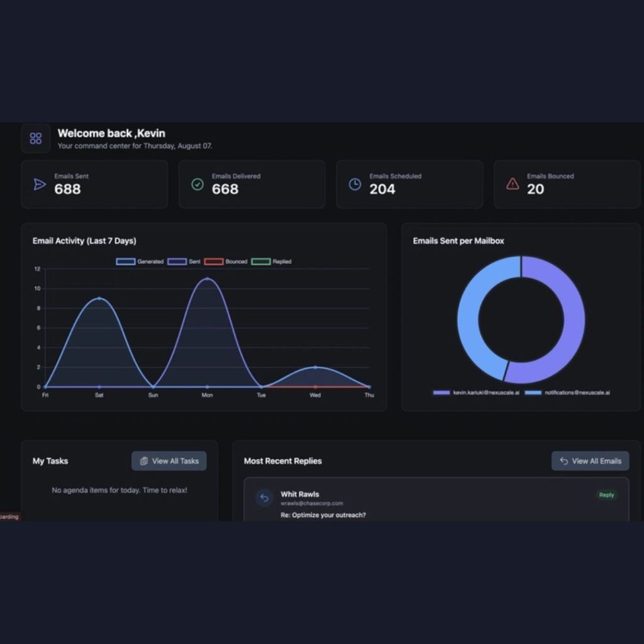Open the View All Emails button

[590, 461]
